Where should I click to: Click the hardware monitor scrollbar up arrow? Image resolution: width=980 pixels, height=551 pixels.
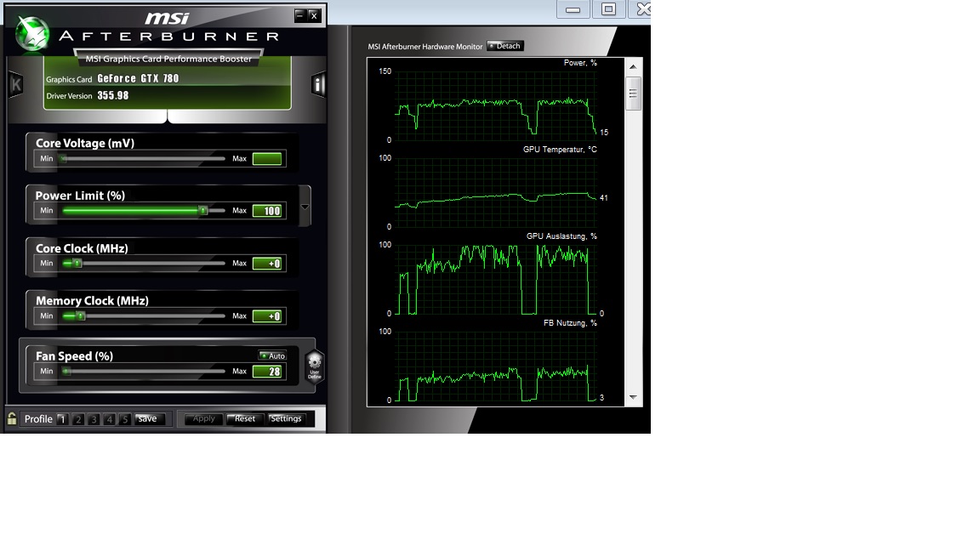[633, 66]
